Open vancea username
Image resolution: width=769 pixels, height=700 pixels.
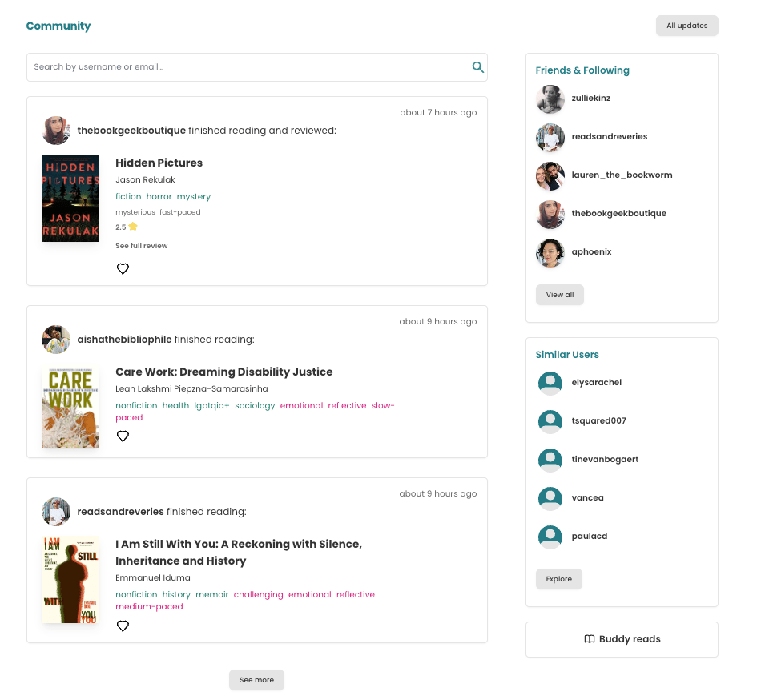587,497
